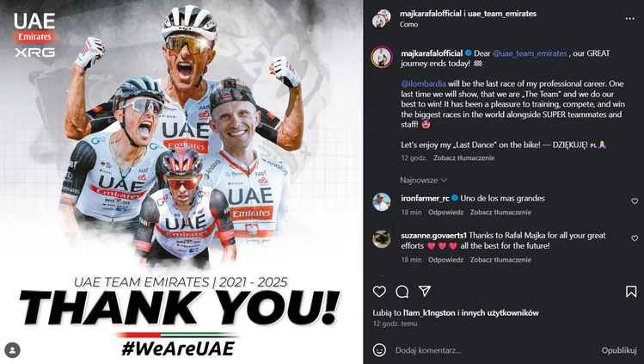644x364 pixels.
Task: Open the three-dot more options menu
Action: coord(629,18)
